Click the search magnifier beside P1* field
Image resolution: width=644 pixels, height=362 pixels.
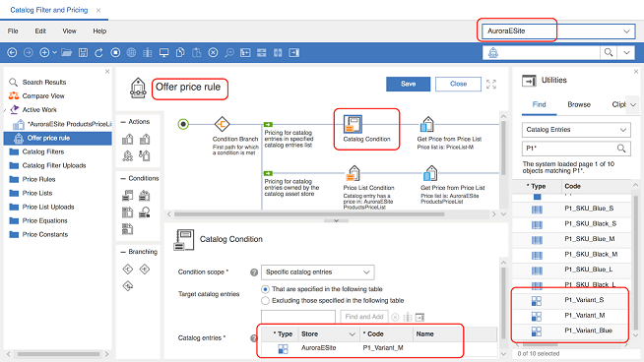point(621,149)
